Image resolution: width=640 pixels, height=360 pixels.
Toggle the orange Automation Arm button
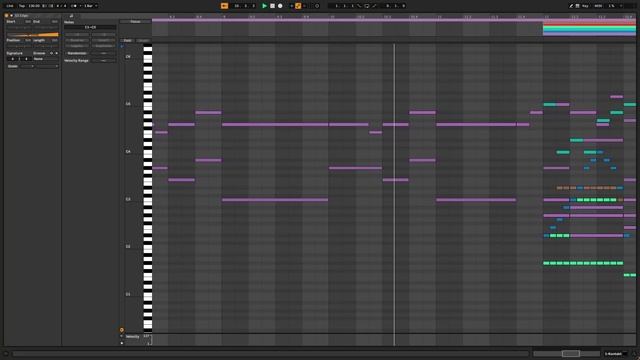point(298,6)
